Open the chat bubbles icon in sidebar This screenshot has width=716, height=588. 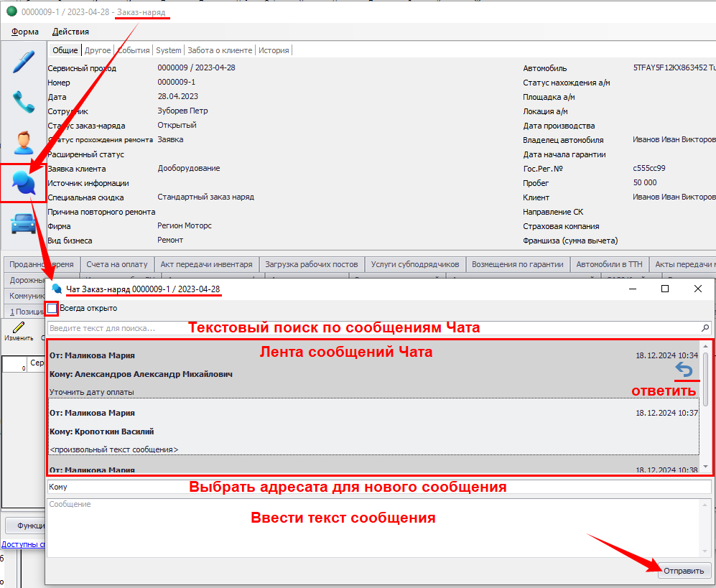(23, 184)
